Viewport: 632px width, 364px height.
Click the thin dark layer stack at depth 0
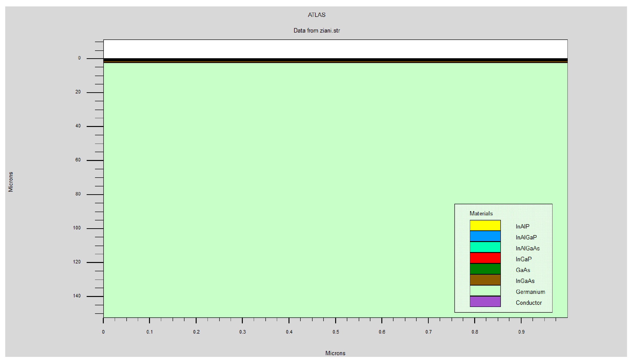click(x=335, y=60)
